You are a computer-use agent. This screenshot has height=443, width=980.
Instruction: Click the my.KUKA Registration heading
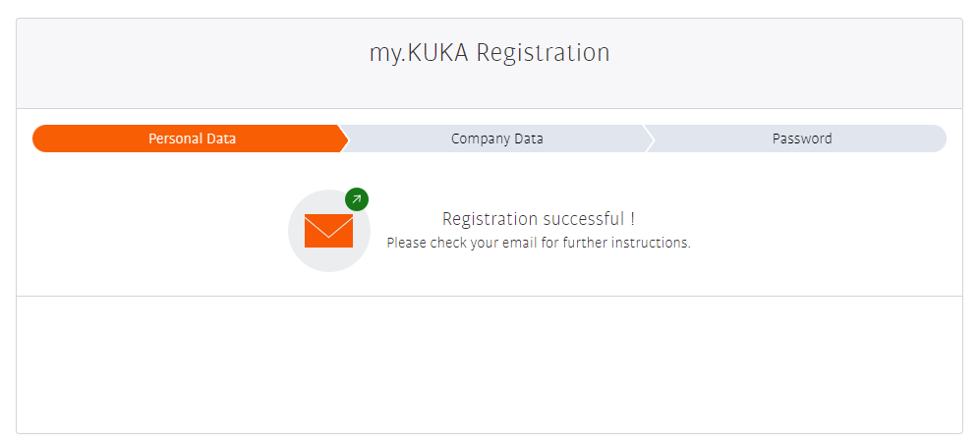[489, 53]
